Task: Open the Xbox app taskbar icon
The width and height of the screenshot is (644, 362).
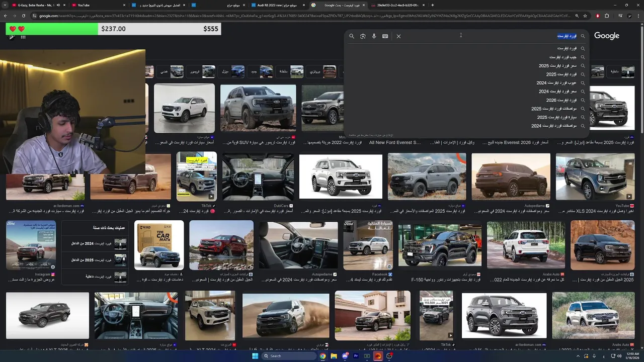Action: click(x=367, y=356)
